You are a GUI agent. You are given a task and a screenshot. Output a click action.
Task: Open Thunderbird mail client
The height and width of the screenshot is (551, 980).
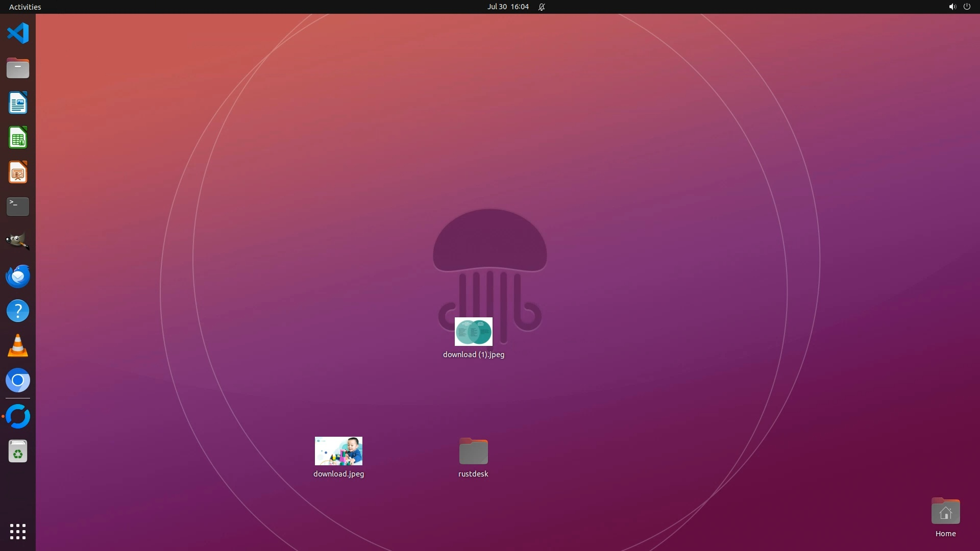pyautogui.click(x=18, y=276)
